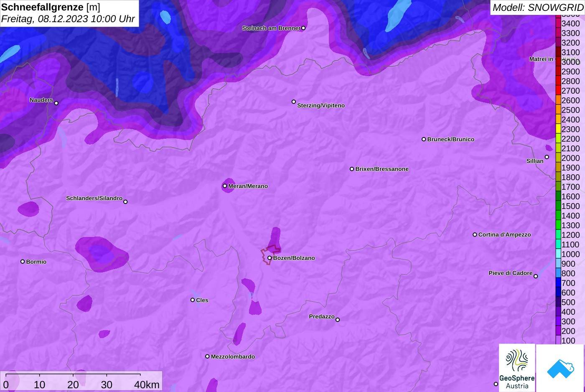Viewport: 585px width, 392px height.
Task: Select the Nauders marker circle
Action: click(x=56, y=103)
